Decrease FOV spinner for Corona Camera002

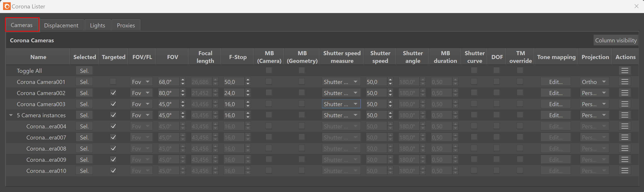[x=183, y=95]
